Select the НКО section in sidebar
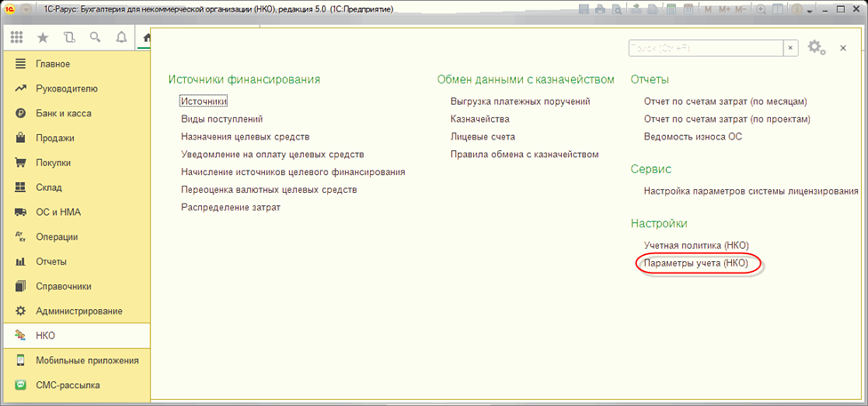The width and height of the screenshot is (868, 406). point(76,336)
